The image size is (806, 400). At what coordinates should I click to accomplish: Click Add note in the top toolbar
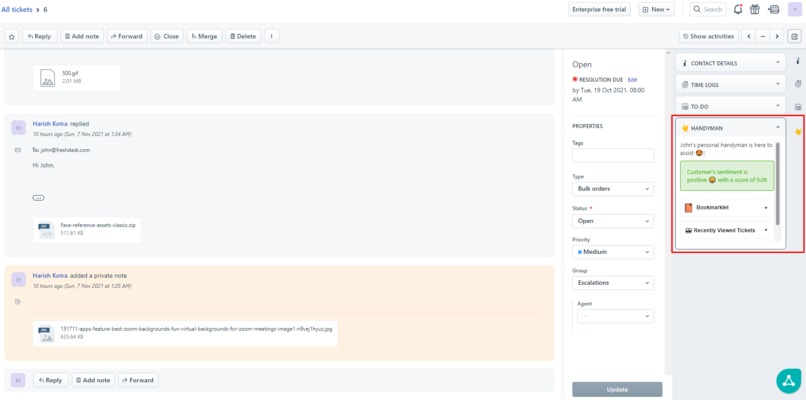point(82,37)
